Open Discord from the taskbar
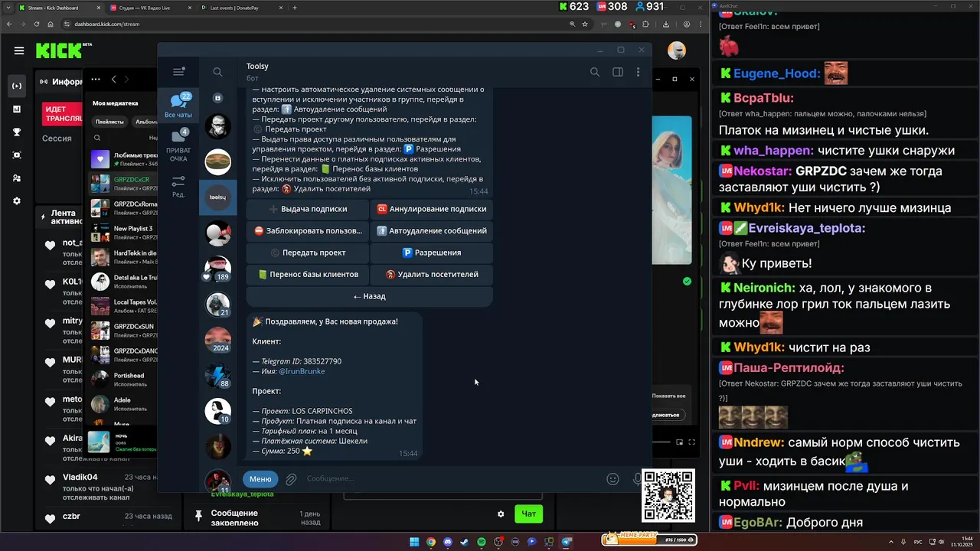The image size is (980, 551). coord(448,542)
